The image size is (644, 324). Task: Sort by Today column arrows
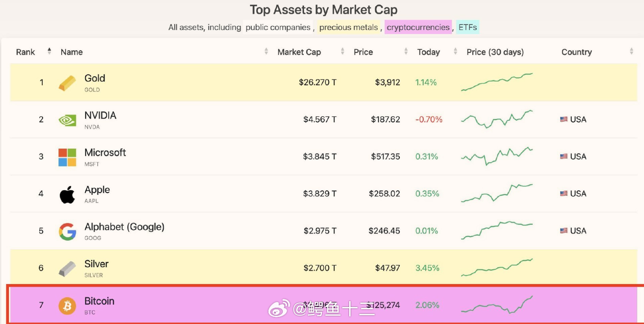click(455, 51)
